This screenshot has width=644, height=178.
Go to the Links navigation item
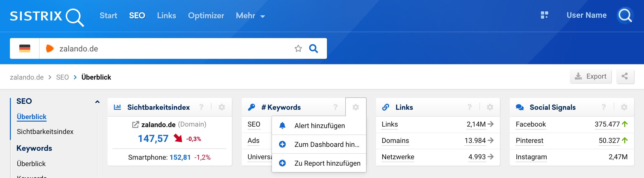(166, 16)
